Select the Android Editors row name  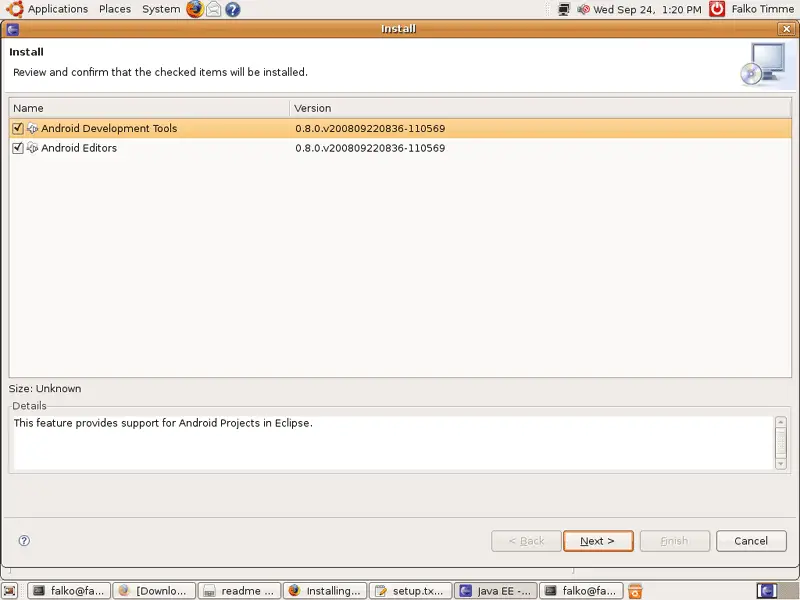pos(79,148)
